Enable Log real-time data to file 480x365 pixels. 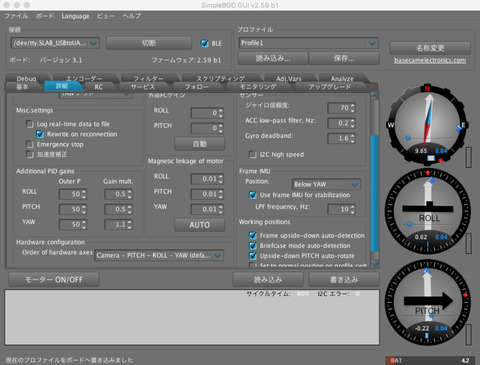point(30,124)
